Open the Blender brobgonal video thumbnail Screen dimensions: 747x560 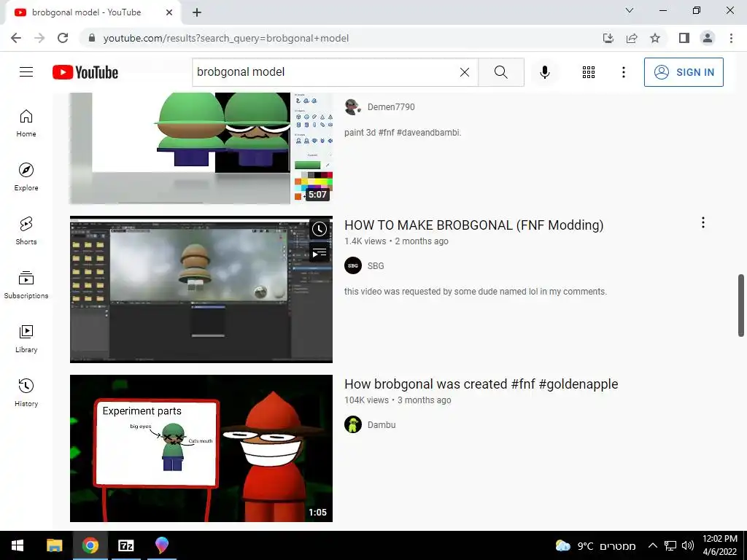click(x=201, y=289)
